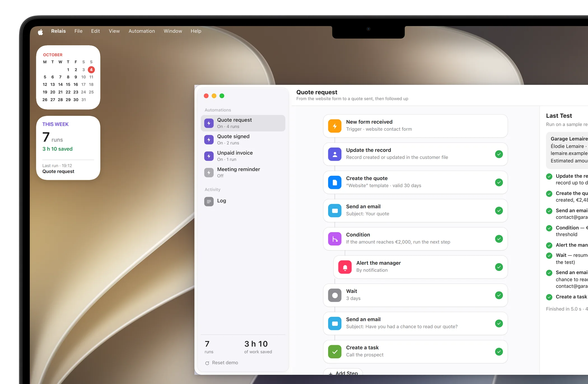This screenshot has width=588, height=384.
Task: Click the Apple menu icon
Action: coord(41,32)
